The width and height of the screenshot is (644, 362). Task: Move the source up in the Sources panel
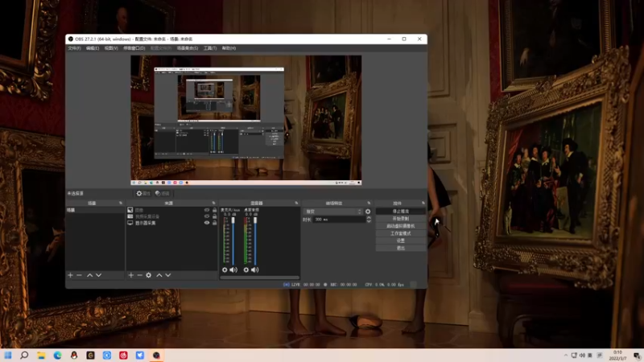coord(159,275)
